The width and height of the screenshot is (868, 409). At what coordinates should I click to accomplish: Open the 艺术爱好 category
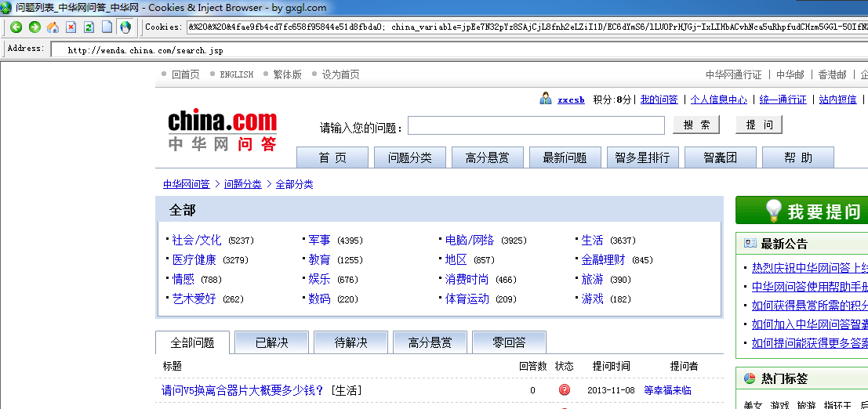click(194, 299)
